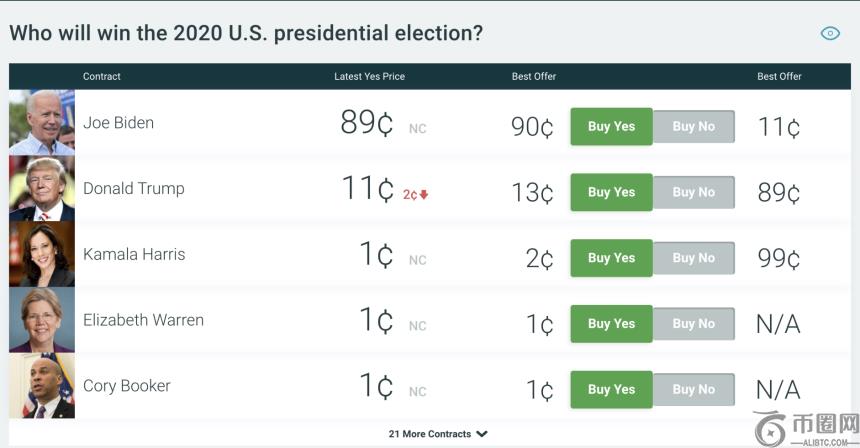Choose Buy Yes for Elizabeth Warren

click(x=611, y=324)
